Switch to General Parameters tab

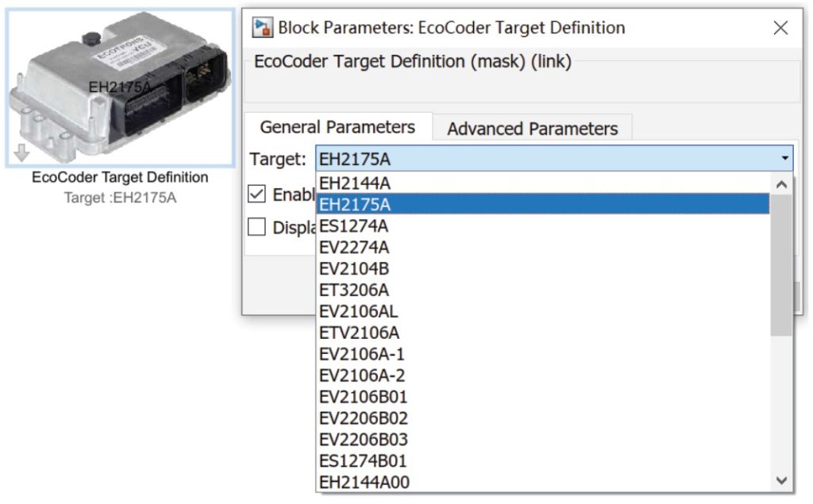point(337,127)
